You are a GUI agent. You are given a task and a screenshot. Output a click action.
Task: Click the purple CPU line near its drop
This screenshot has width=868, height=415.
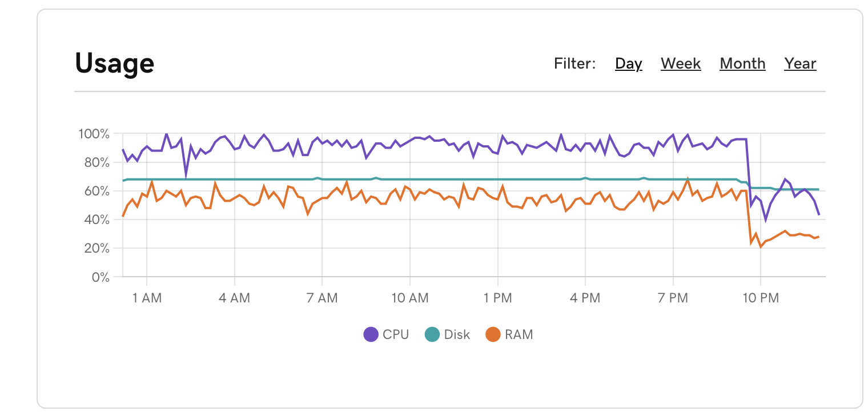[748, 171]
